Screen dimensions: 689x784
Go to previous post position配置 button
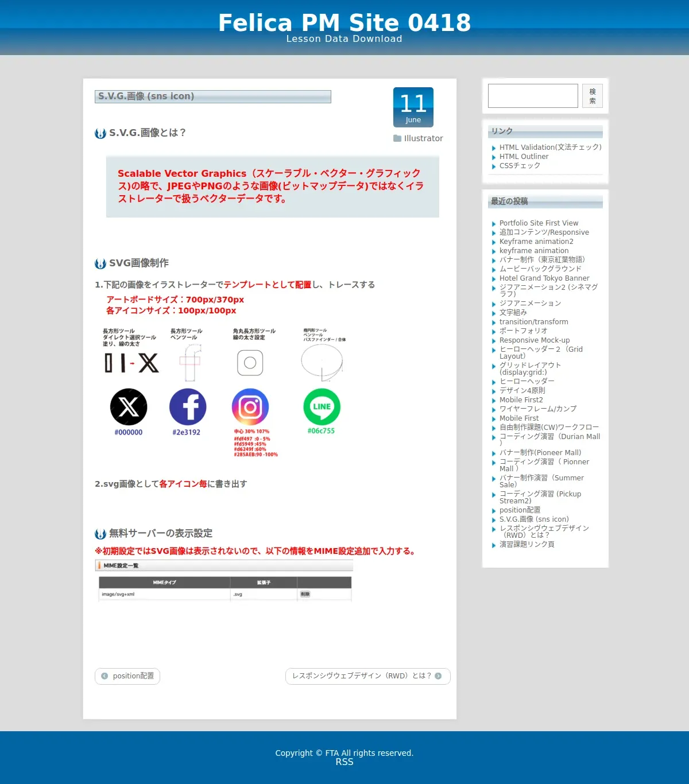[x=127, y=676]
